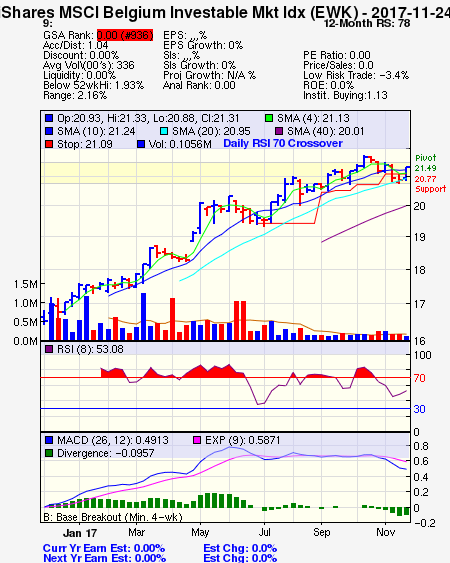Click the Next Yr Earn Est: 0.00% text
The image size is (450, 563).
point(105,558)
